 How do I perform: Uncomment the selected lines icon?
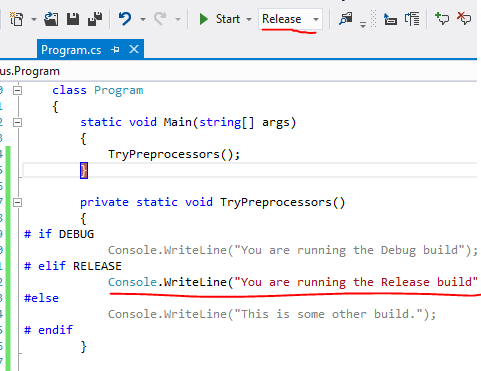click(464, 18)
